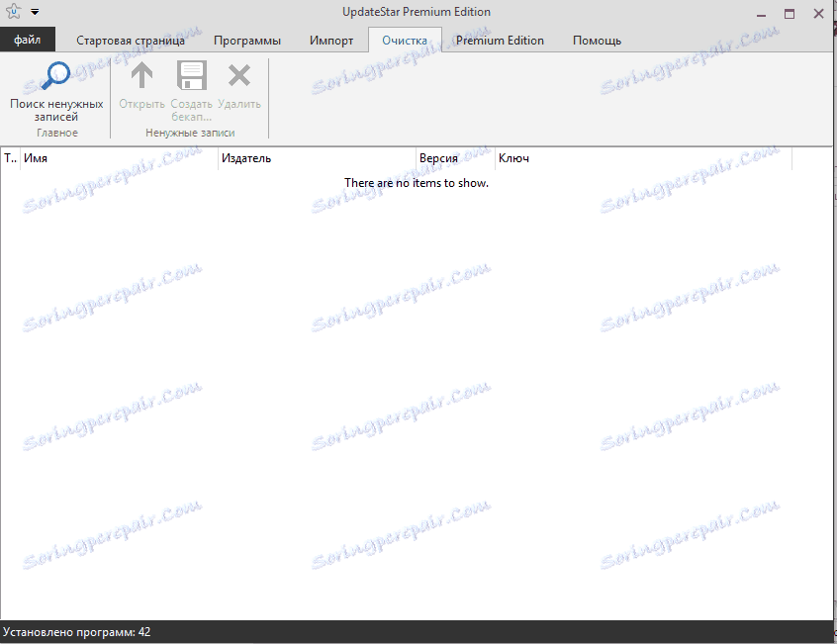837x644 pixels.
Task: Click the Ненужные записи group label
Action: 190,133
